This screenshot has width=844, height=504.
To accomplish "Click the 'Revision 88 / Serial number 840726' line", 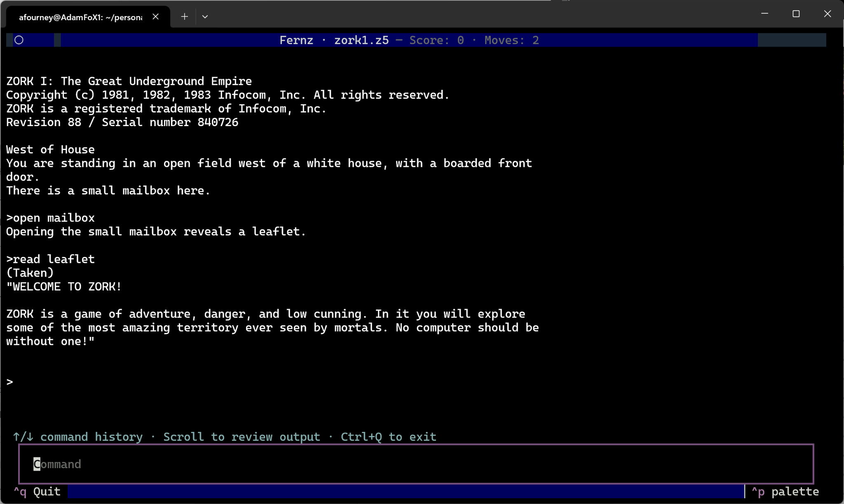I will [x=122, y=122].
